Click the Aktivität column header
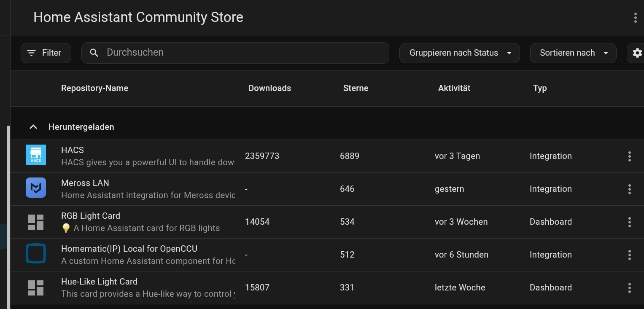This screenshot has width=644, height=309. [x=454, y=88]
